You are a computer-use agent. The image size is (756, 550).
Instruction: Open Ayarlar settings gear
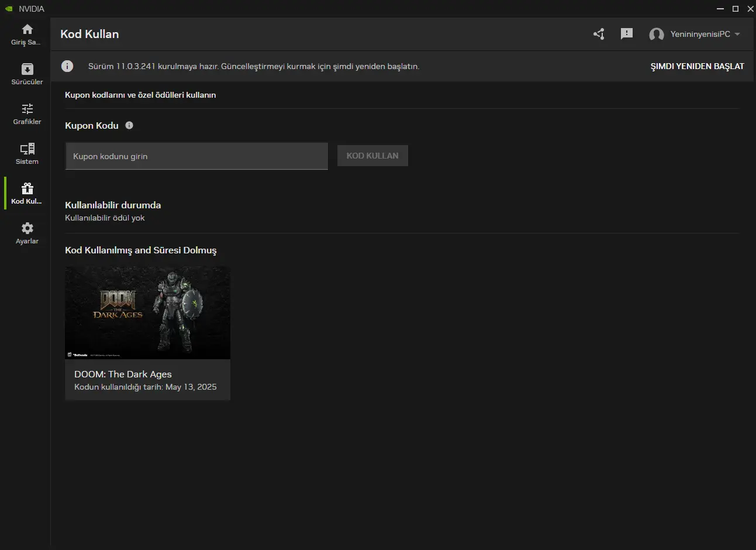27,228
